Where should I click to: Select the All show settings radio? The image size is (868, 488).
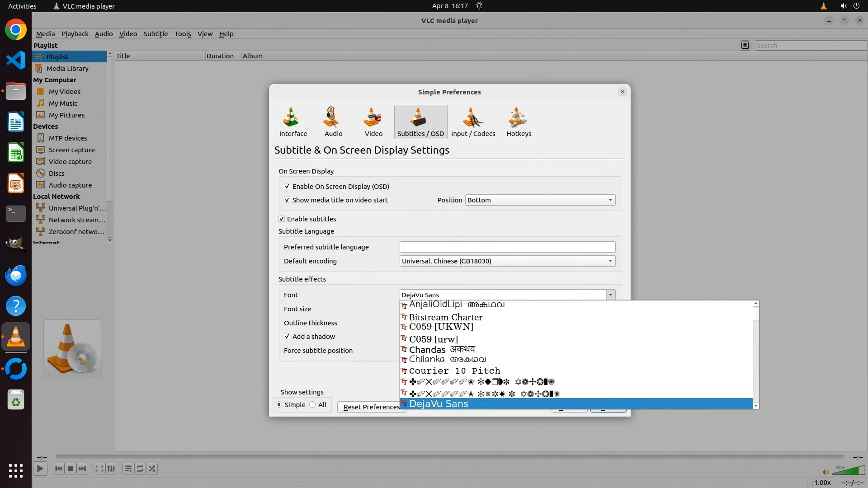(313, 405)
